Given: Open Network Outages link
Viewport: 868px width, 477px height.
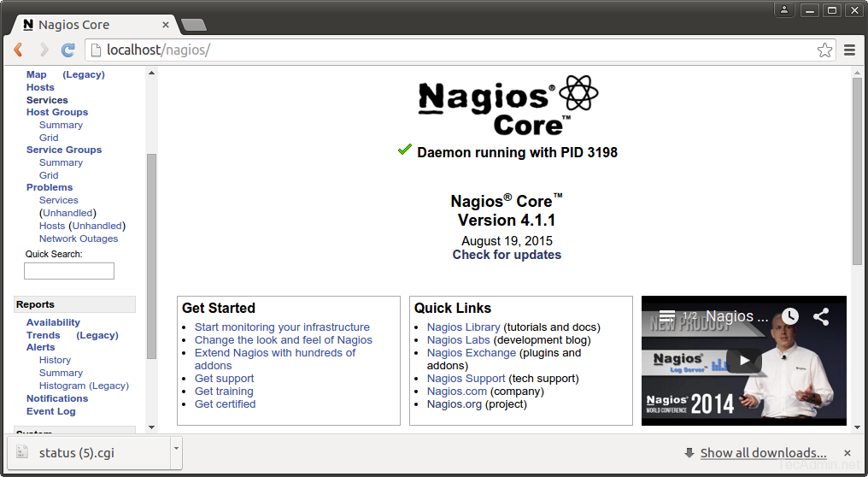Looking at the screenshot, I should (79, 238).
